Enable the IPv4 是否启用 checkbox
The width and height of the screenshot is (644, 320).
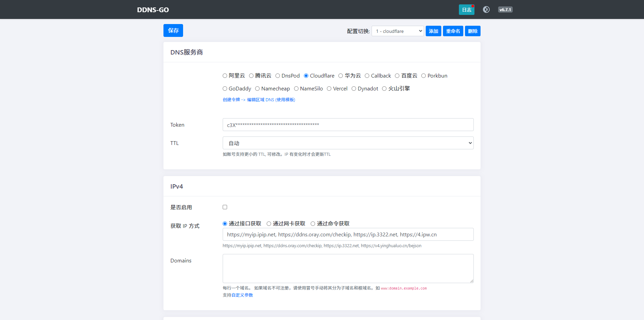point(225,207)
